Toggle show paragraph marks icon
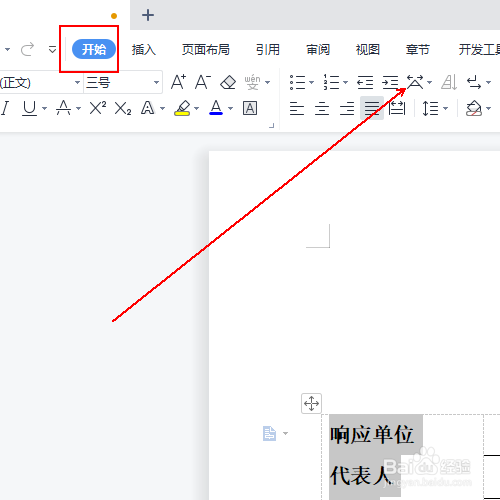Image resolution: width=500 pixels, height=500 pixels. pos(474,82)
